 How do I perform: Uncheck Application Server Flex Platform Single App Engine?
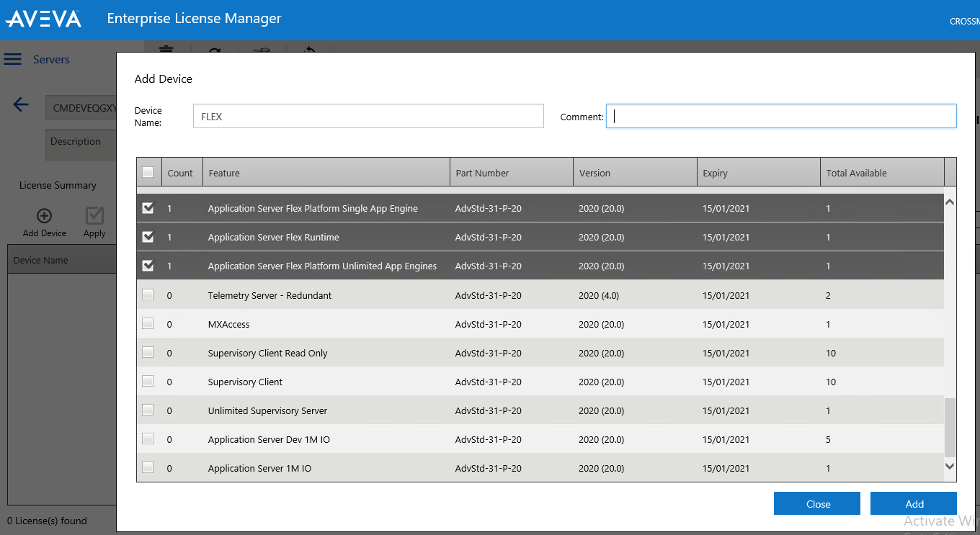point(148,208)
